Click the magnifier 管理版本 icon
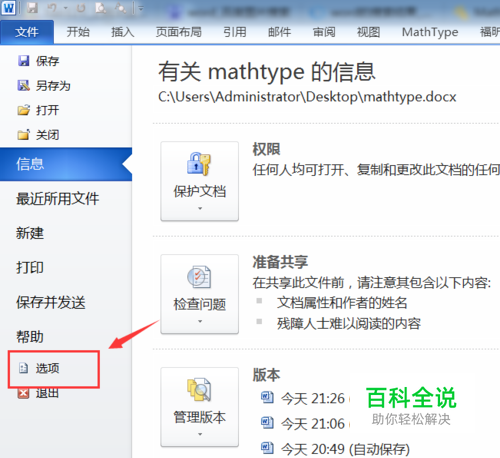Viewport: 500px width, 458px height. pos(199,389)
